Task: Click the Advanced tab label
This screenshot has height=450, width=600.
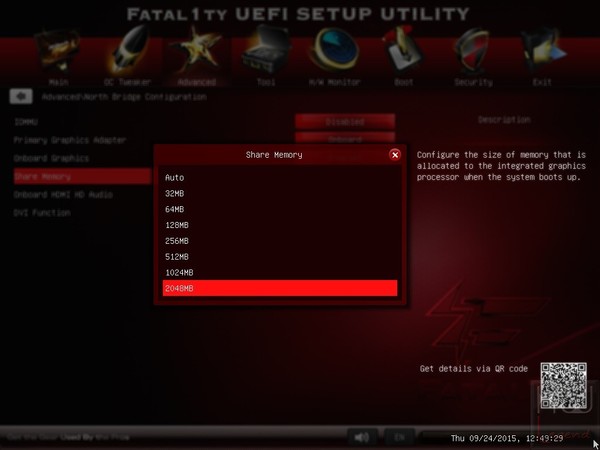Action: [x=197, y=82]
